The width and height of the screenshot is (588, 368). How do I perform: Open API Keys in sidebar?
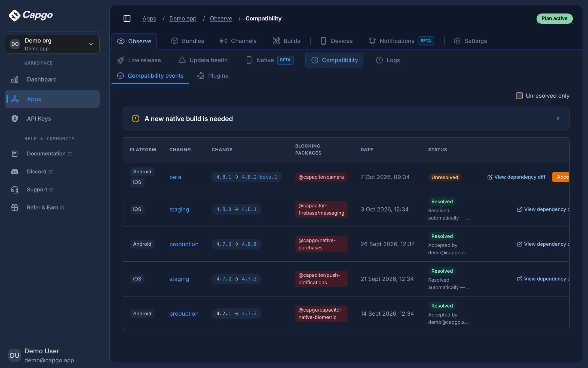coord(52,119)
